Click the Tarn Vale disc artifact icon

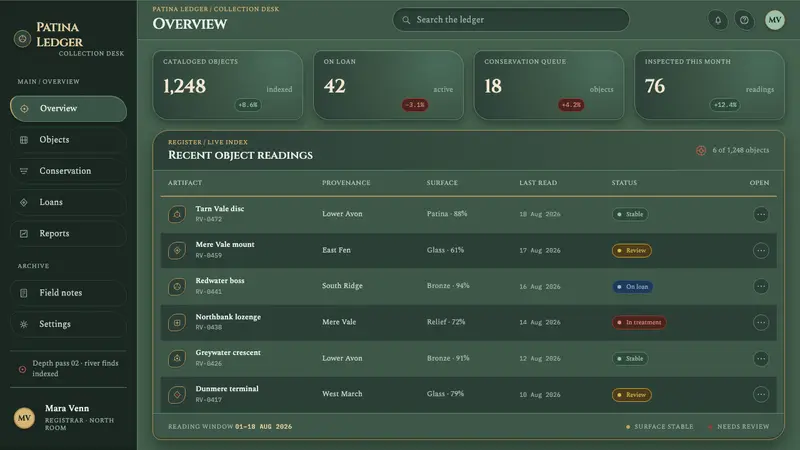point(177,214)
